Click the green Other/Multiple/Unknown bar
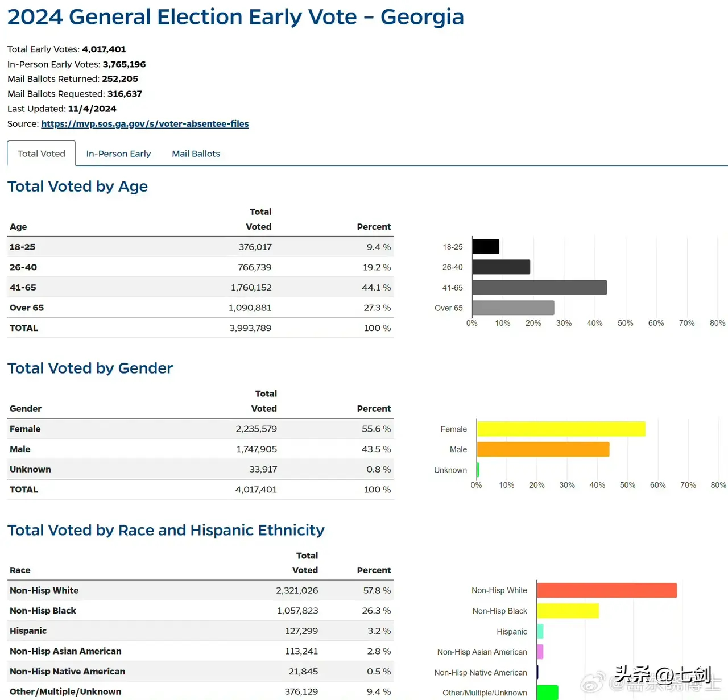Image resolution: width=728 pixels, height=700 pixels. 547,692
